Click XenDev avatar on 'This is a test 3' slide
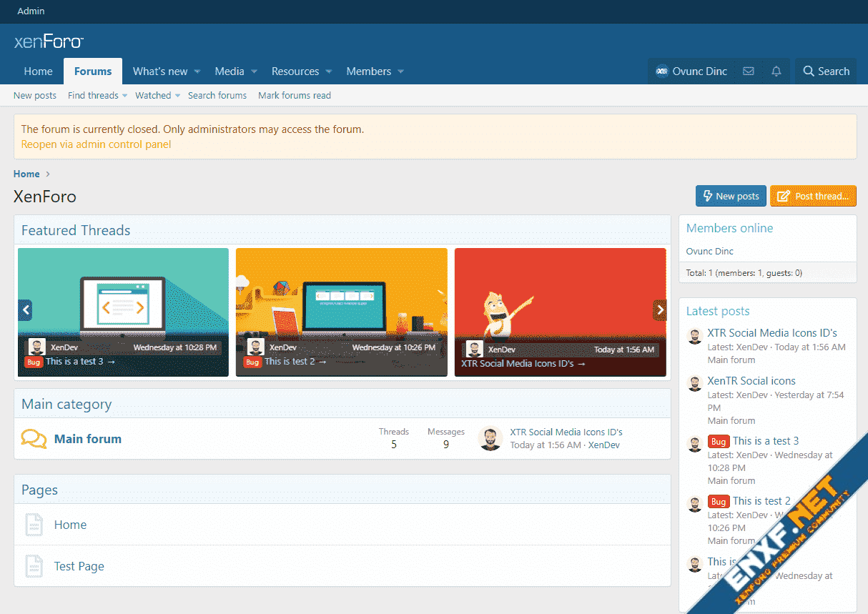868x614 pixels. (x=37, y=347)
